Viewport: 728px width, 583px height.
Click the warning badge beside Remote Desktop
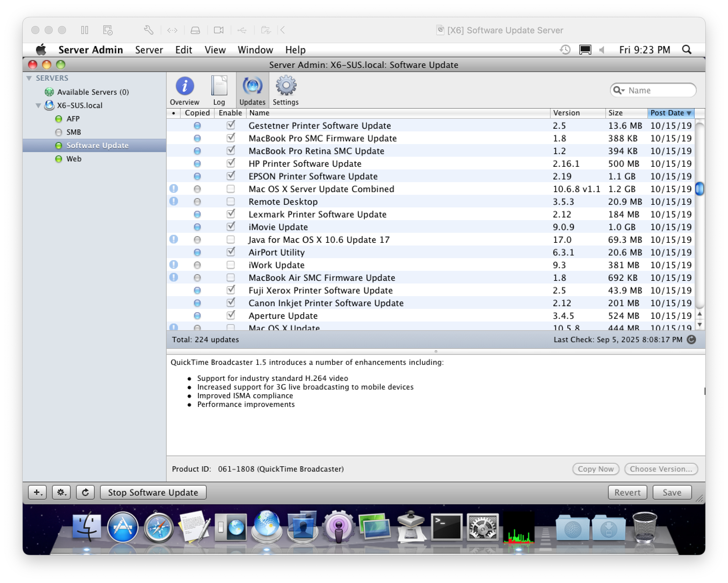[174, 201]
